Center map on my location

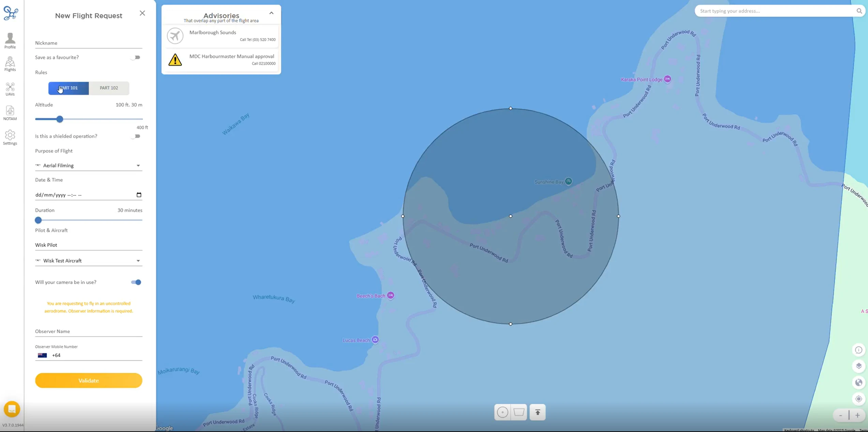858,399
